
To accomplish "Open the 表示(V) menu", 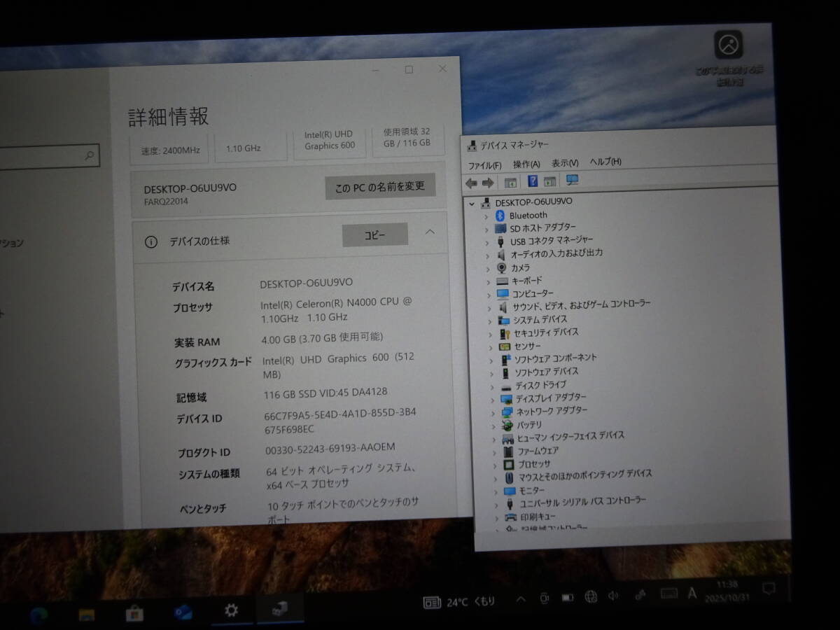I will click(565, 163).
